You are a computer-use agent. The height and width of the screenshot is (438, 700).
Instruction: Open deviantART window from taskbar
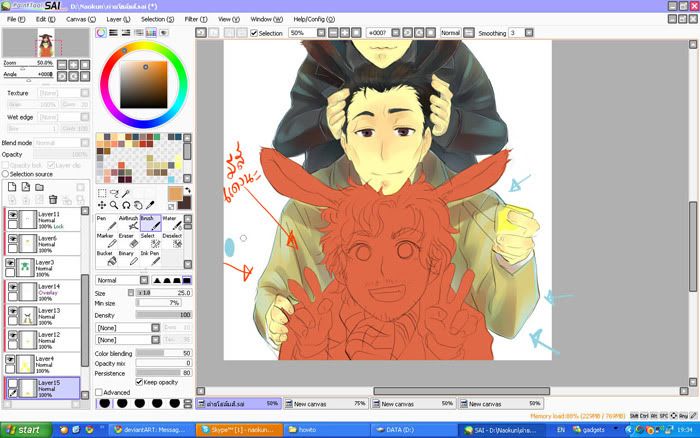[x=134, y=429]
